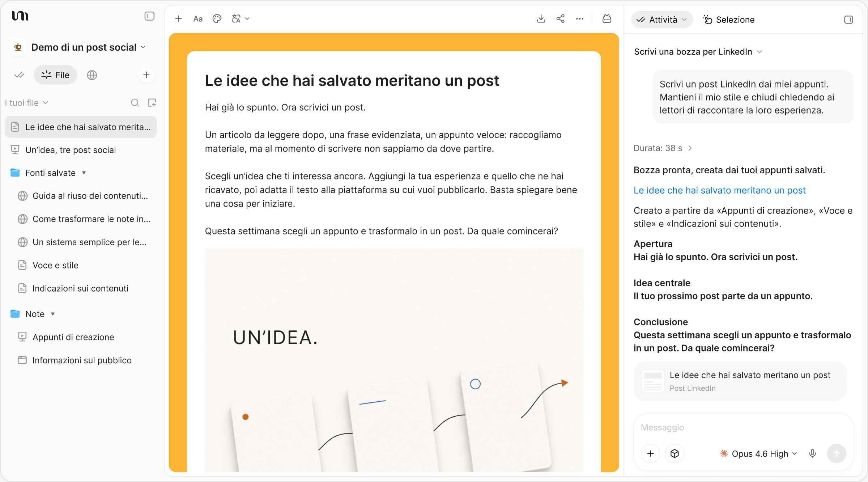
Task: Switch to the globe web sources tab
Action: click(x=92, y=75)
